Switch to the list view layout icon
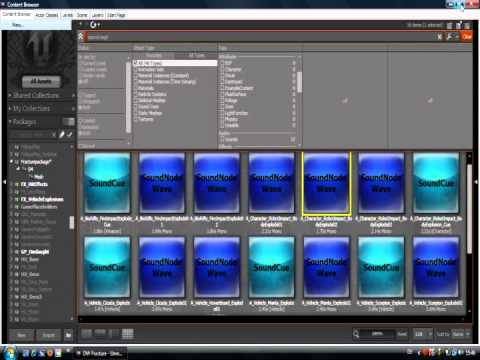 [87, 334]
